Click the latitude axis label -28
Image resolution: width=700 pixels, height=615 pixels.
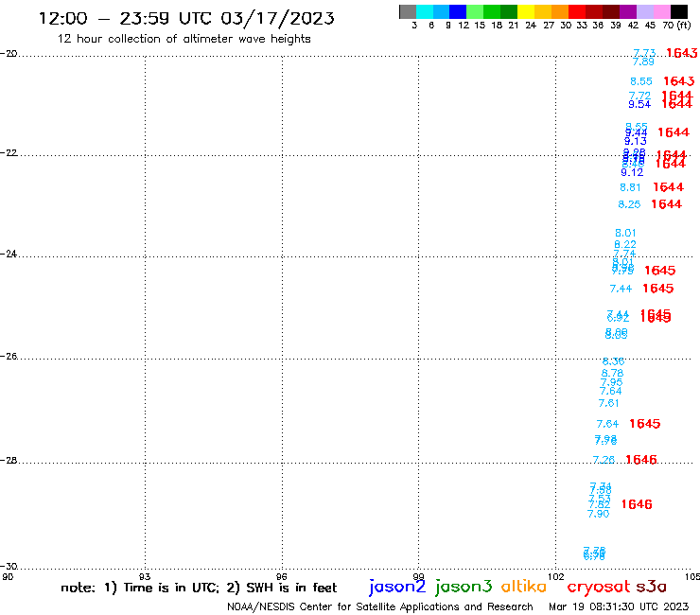click(9, 461)
